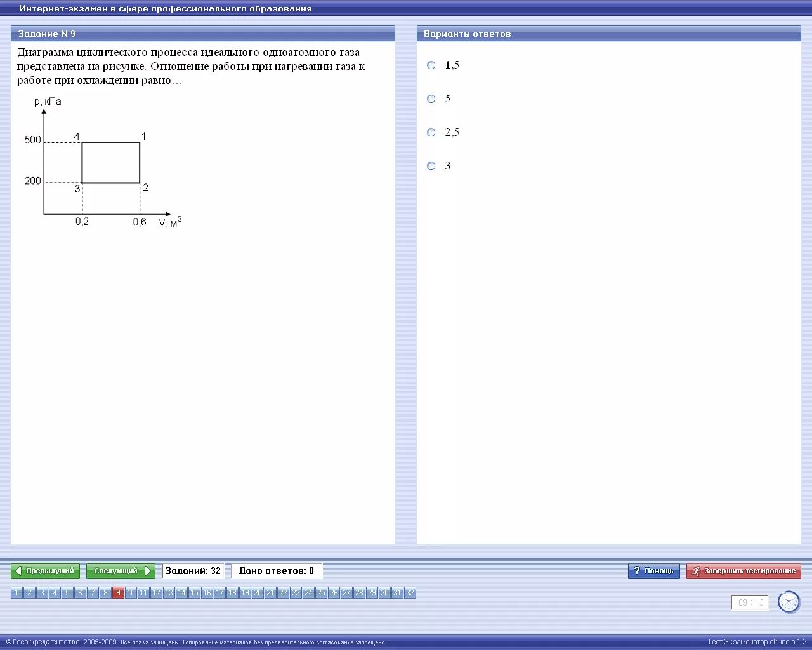The image size is (812, 650).
Task: Jump to question 1 in navigator
Action: click(16, 593)
